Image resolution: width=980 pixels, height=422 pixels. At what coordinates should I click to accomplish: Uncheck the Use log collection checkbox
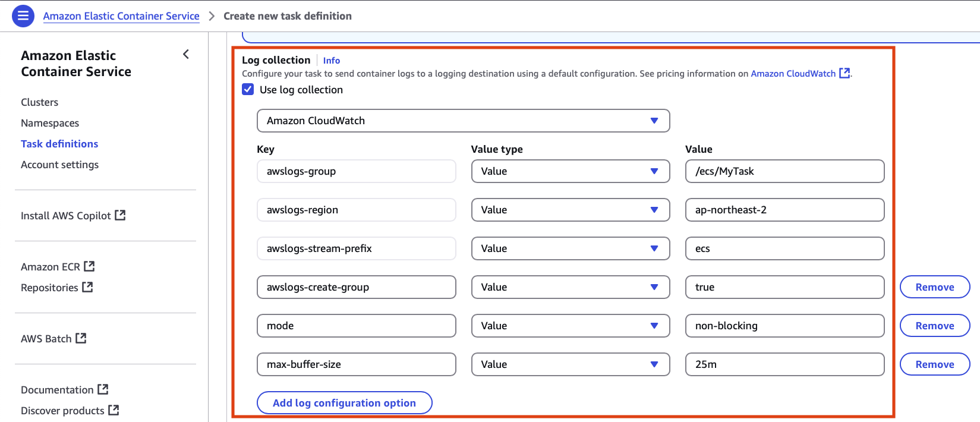248,89
